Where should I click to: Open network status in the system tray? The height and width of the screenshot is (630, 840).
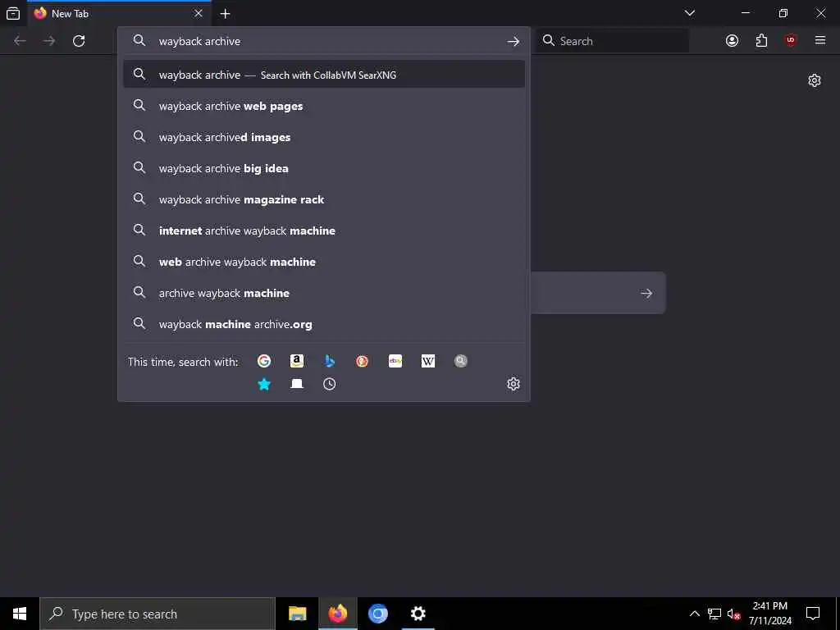(714, 614)
